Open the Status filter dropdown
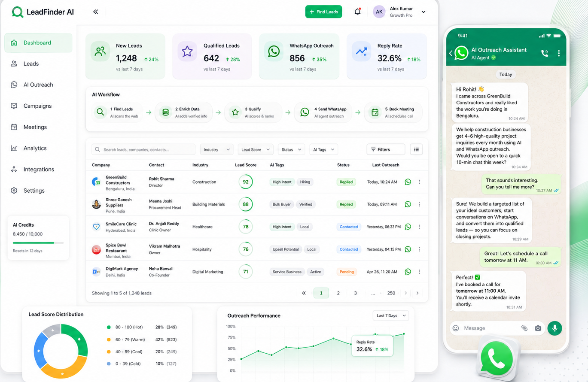 (x=292, y=149)
